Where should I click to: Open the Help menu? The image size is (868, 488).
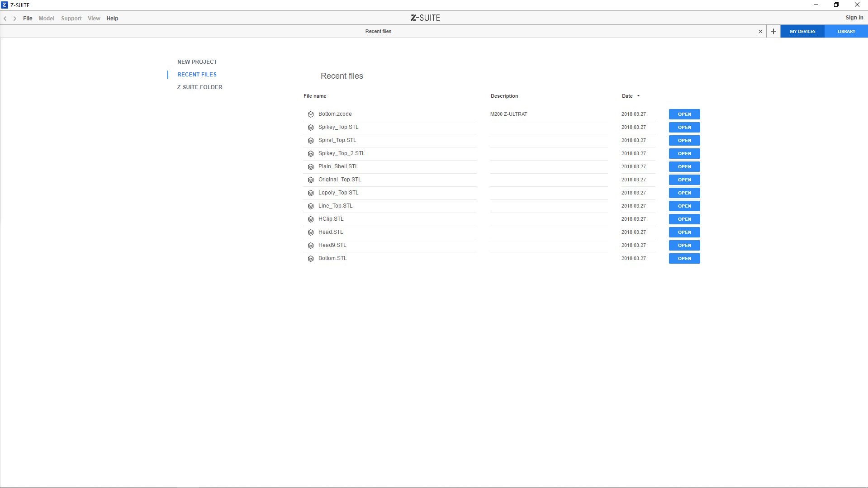tap(112, 19)
